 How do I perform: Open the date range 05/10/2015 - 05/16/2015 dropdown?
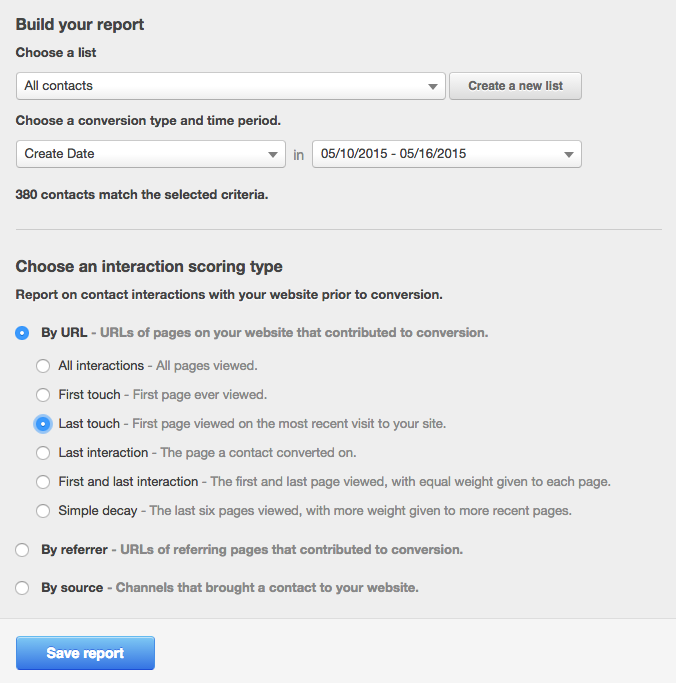click(446, 154)
